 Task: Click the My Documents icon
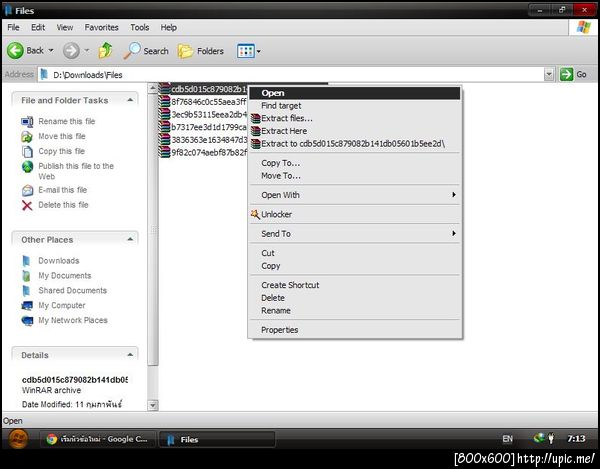[26, 276]
